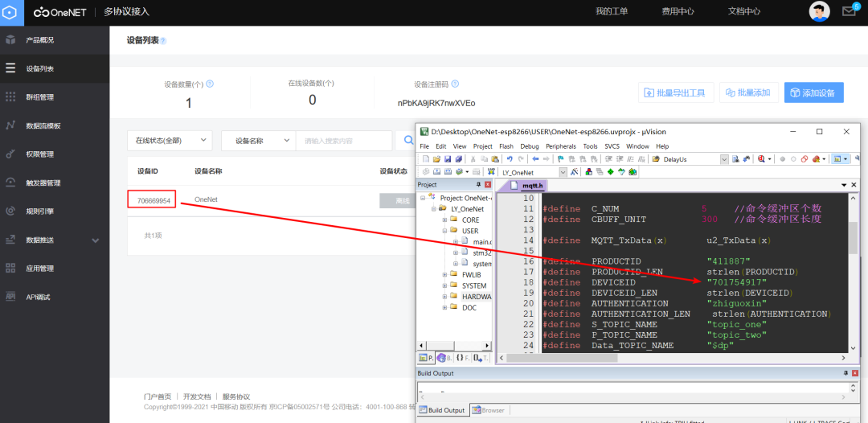868x423 pixels.
Task: Open the File menu in µVision
Action: pyautogui.click(x=424, y=146)
